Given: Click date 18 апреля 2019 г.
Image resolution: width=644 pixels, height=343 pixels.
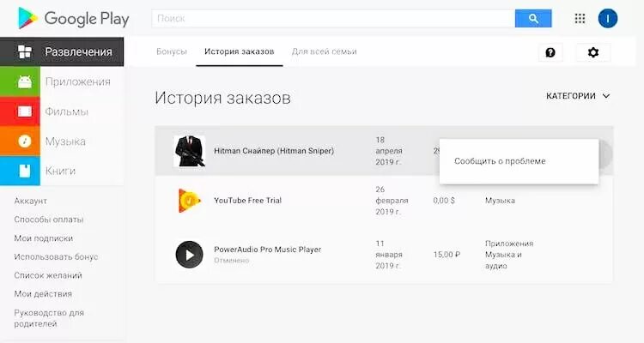Looking at the screenshot, I should pyautogui.click(x=388, y=151).
